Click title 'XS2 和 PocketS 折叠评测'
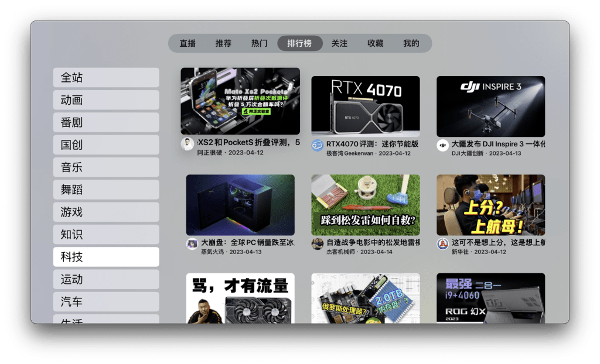The width and height of the screenshot is (600, 364). point(248,143)
